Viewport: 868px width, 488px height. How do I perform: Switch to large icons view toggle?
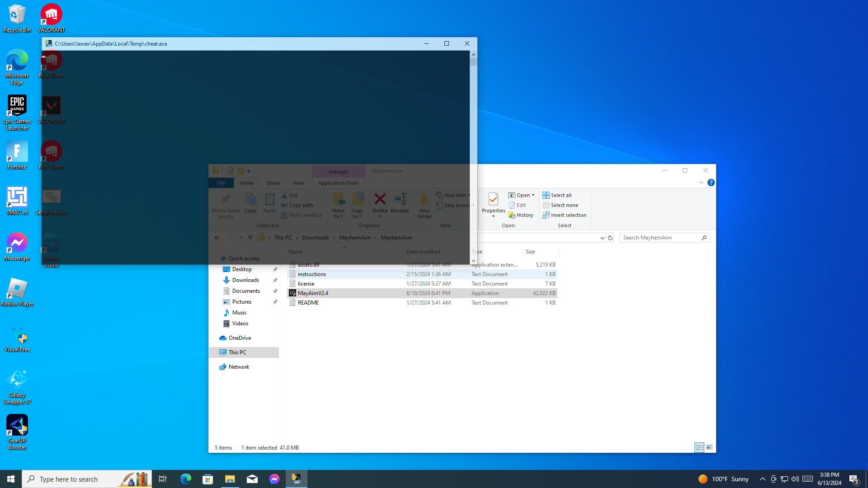(709, 448)
